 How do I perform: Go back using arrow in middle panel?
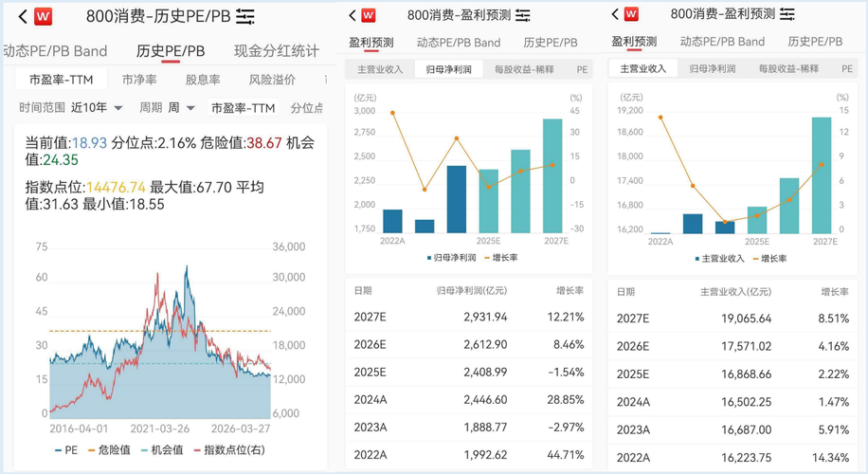click(353, 15)
